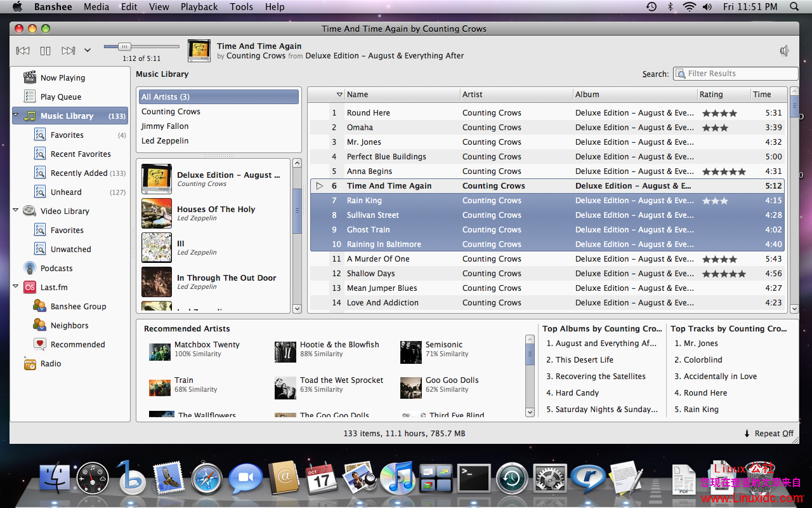Open the top album This Desert Life

coord(584,360)
